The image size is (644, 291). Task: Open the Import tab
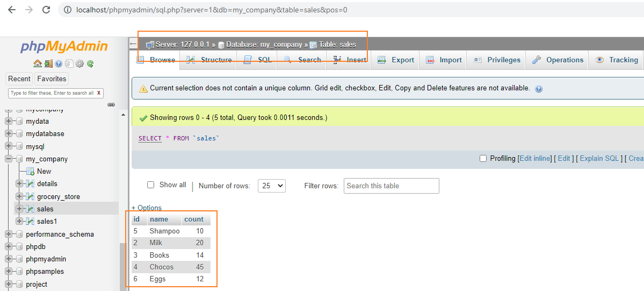click(x=444, y=60)
